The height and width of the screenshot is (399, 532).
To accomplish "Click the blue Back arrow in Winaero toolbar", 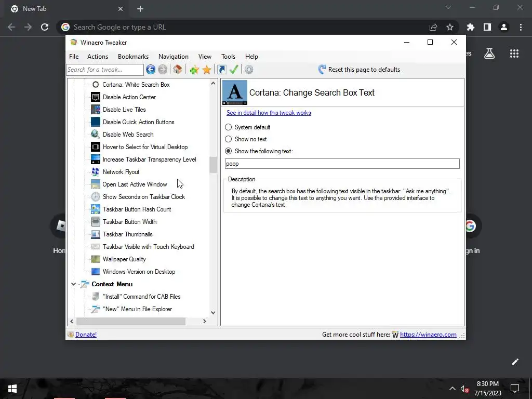I will tap(151, 70).
